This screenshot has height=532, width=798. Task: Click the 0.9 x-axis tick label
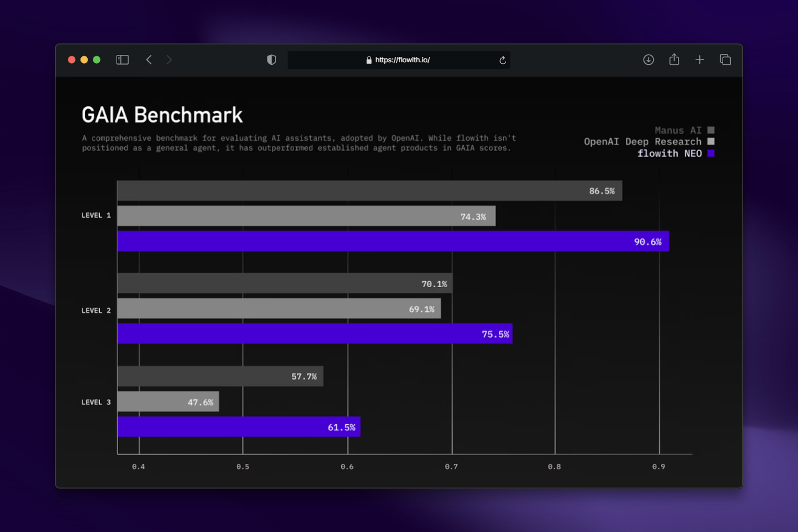click(x=659, y=467)
